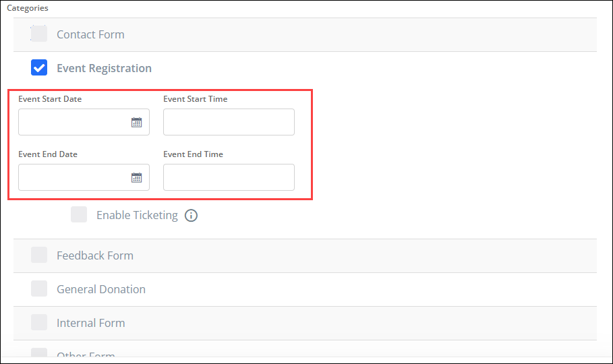
Task: Check the Other Form checkbox
Action: 39,353
